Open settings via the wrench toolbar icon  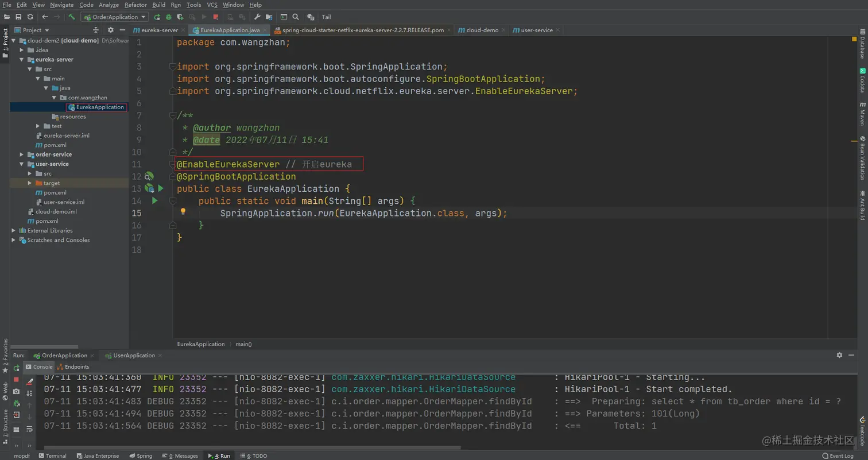[257, 17]
